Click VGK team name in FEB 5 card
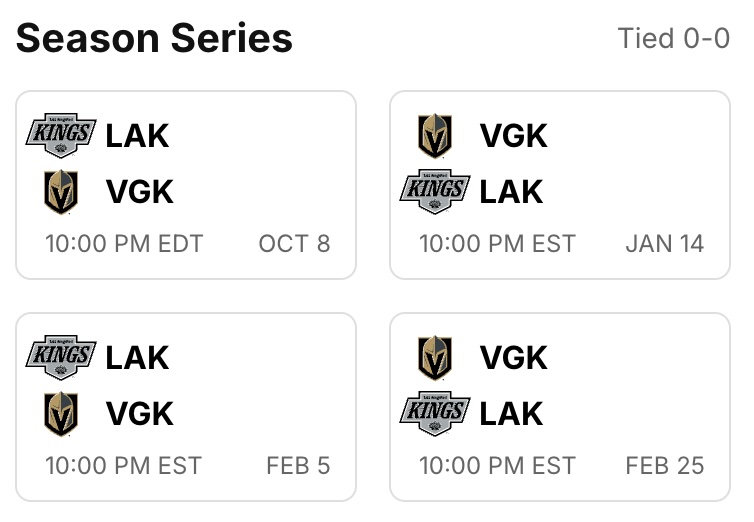Screen dimensions: 754x522 tap(140, 414)
